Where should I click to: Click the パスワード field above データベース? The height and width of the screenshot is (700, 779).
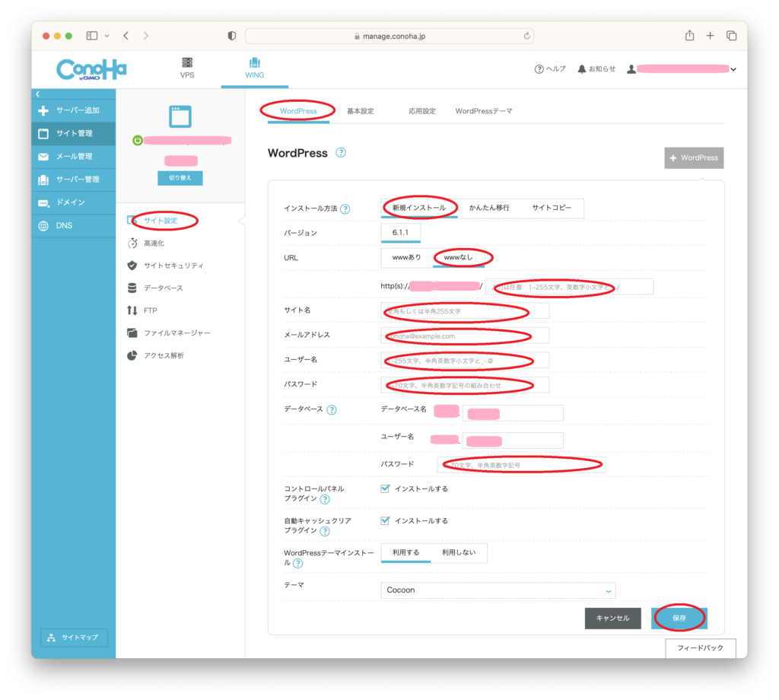point(465,385)
